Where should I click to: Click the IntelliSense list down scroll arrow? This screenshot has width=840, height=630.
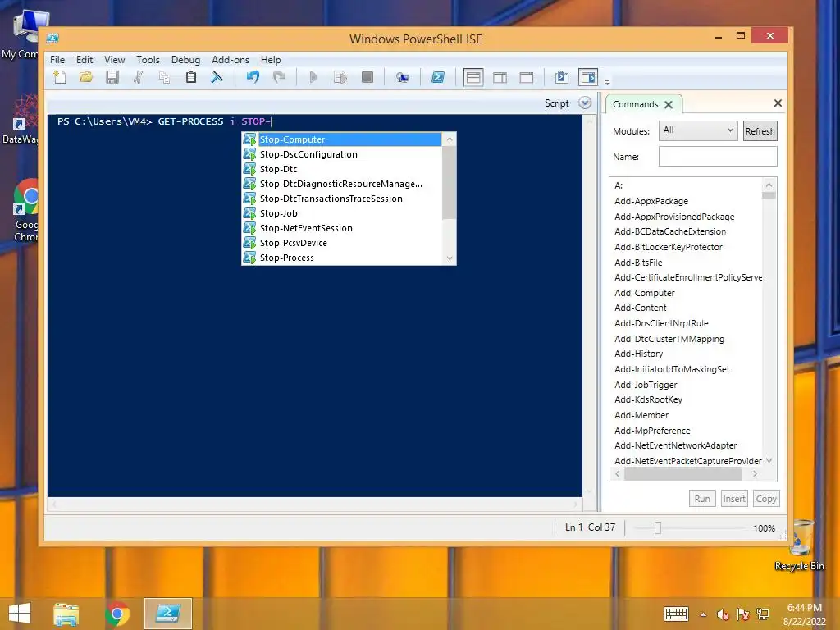click(450, 258)
